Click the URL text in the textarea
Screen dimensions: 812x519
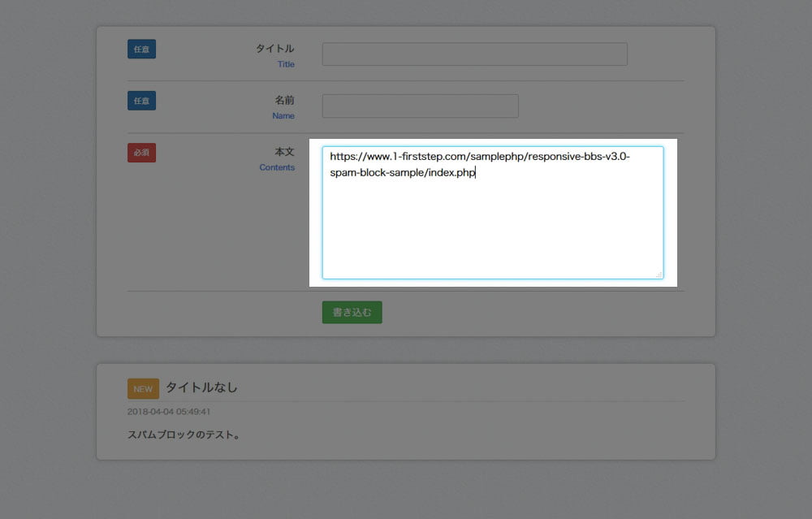point(480,164)
